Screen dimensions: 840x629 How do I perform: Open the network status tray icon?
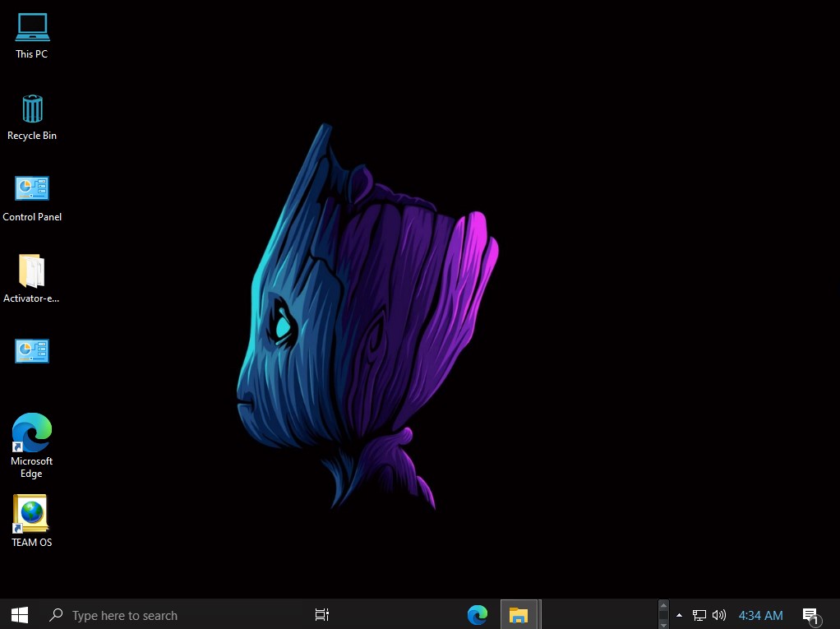point(699,615)
